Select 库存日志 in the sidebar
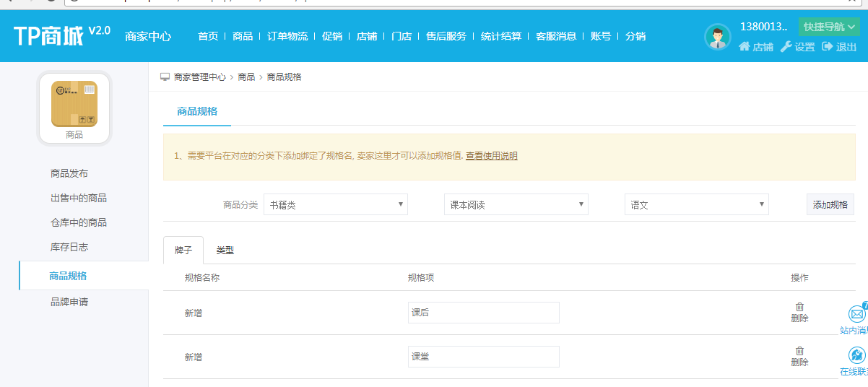868x387 pixels. click(x=69, y=247)
